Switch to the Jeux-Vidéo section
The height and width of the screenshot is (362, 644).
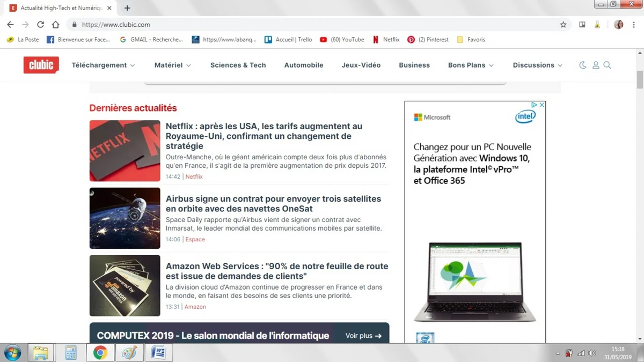tap(361, 65)
